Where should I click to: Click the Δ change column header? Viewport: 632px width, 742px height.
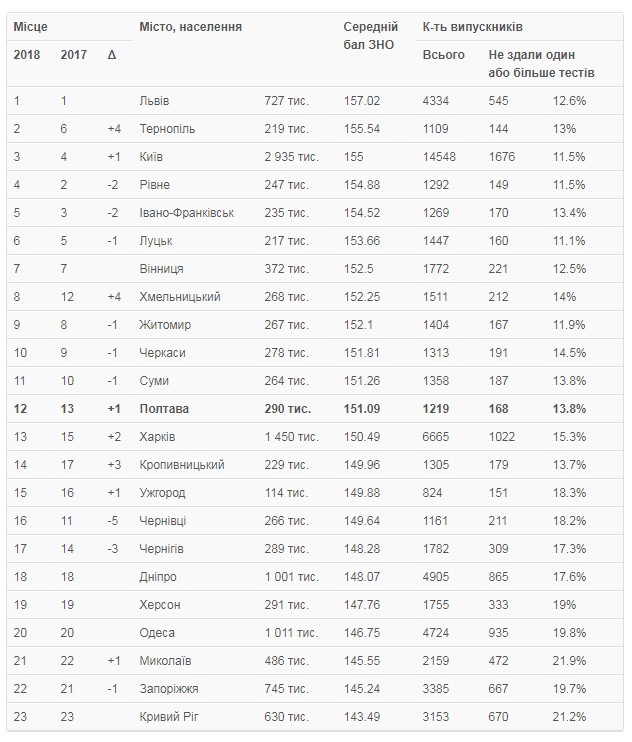coord(111,53)
